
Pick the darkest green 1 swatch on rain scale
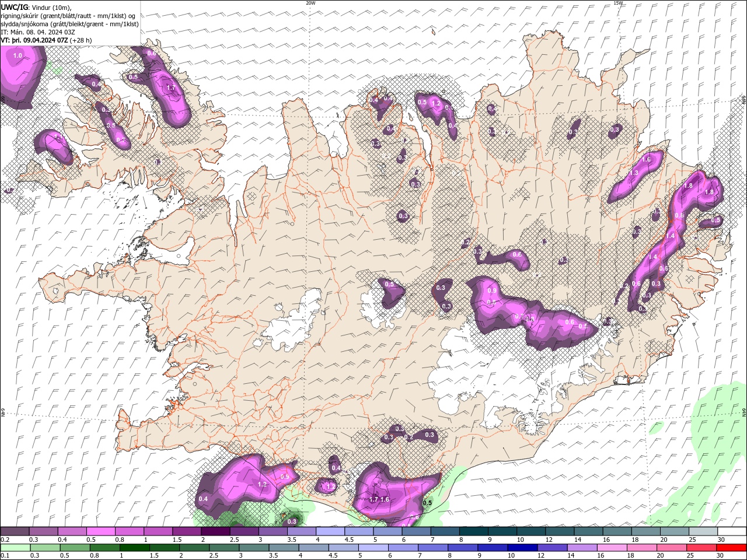point(134,548)
